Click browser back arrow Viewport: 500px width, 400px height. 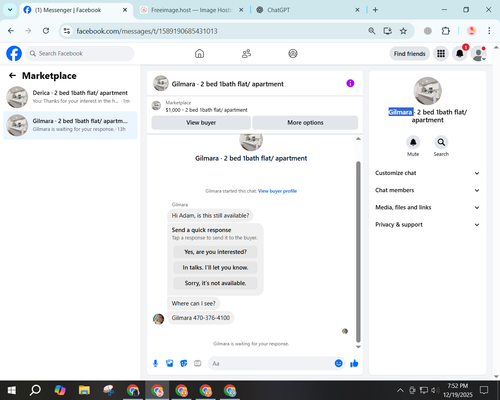pos(11,31)
